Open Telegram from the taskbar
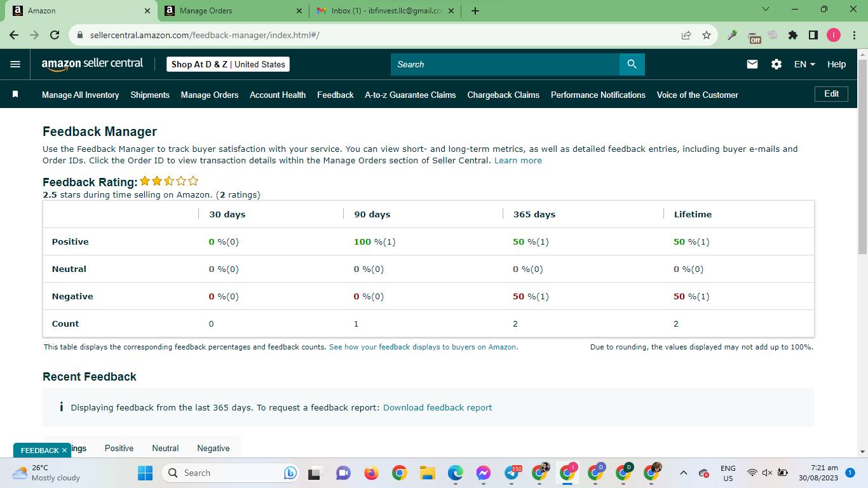 pyautogui.click(x=512, y=473)
